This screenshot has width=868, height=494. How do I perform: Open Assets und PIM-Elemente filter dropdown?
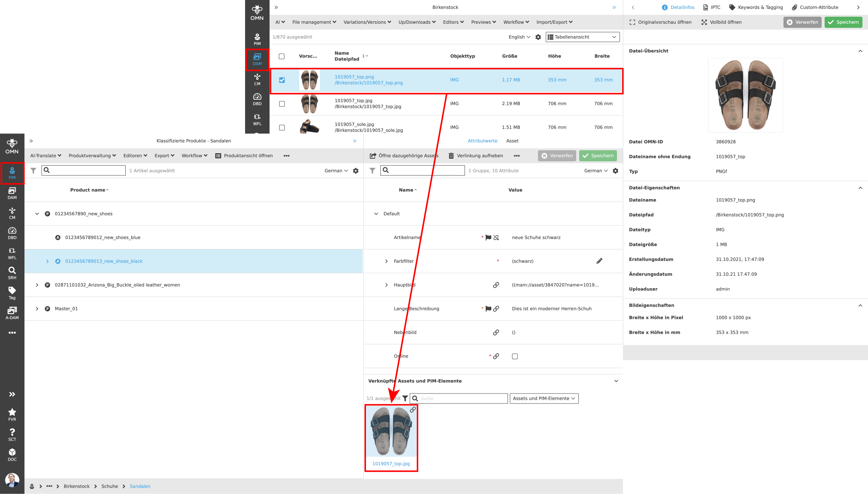coord(544,398)
